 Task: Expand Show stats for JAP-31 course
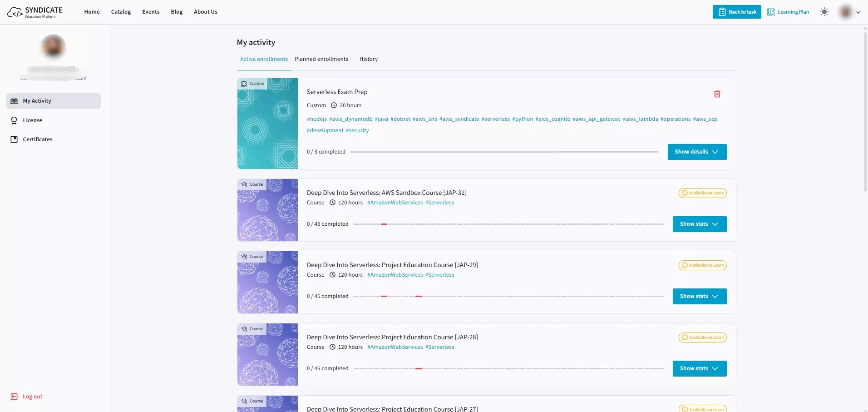point(700,224)
